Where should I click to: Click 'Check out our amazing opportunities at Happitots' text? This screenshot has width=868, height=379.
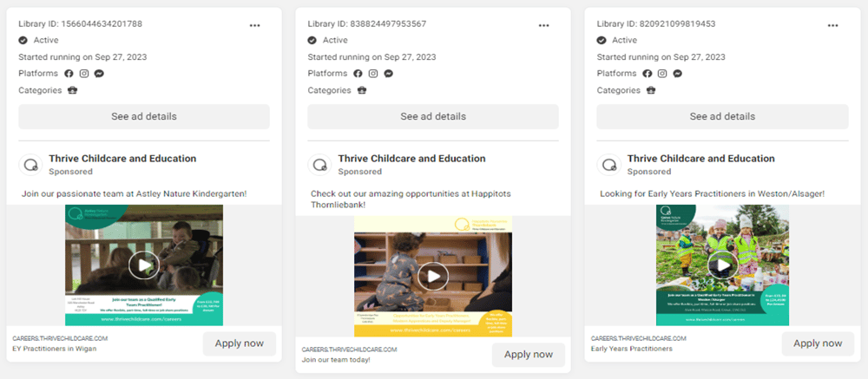(x=411, y=194)
